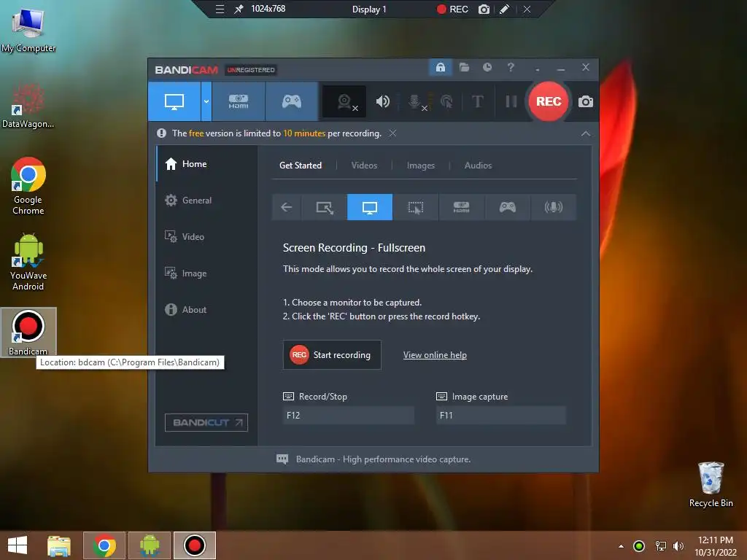Collapse the Bandicam panel with chevron
This screenshot has height=560, width=747.
coord(586,134)
